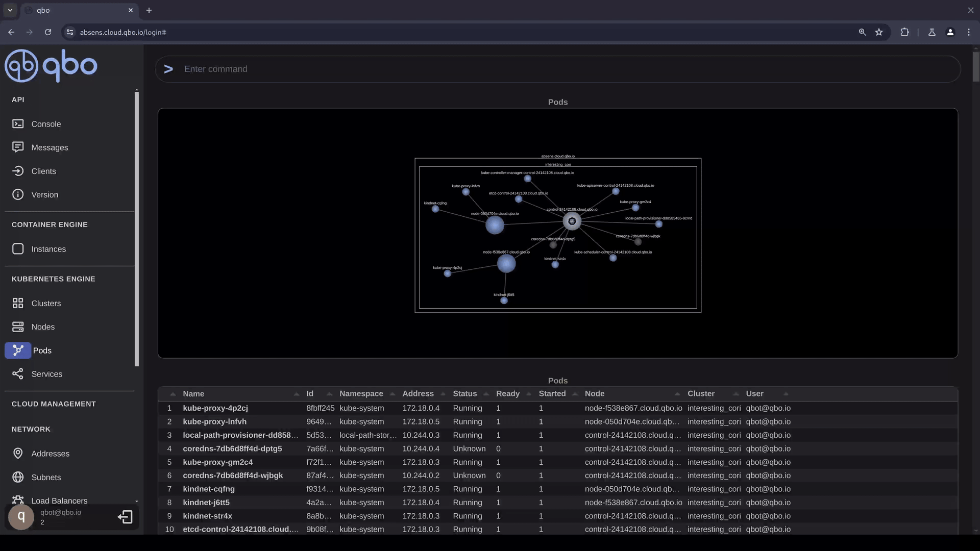
Task: Click kindnet-j6tt5 node in graph
Action: 504,300
